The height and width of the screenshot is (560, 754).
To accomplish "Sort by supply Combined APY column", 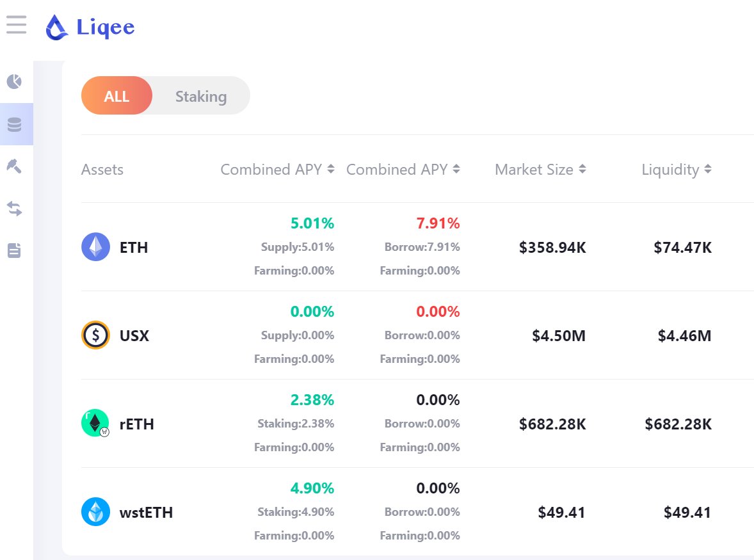I will tap(277, 169).
